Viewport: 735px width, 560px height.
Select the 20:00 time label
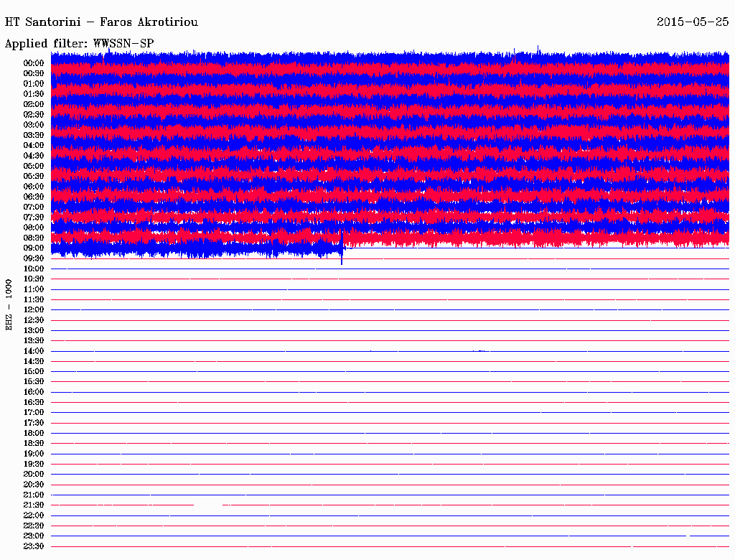point(34,474)
